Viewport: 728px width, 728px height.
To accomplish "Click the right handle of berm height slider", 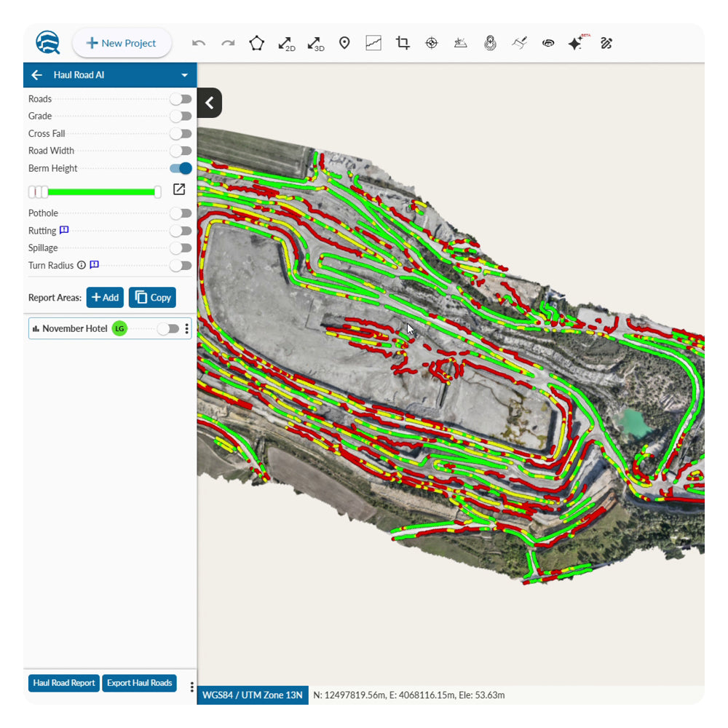I will (158, 191).
